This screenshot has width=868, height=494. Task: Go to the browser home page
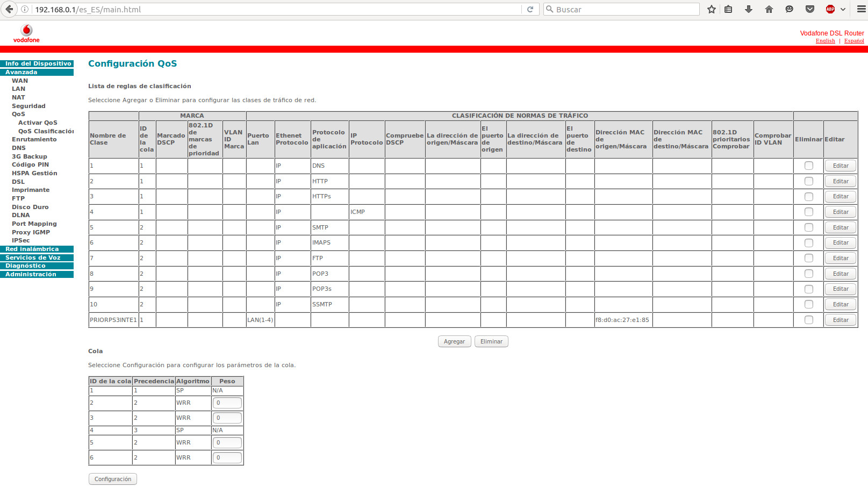(769, 9)
